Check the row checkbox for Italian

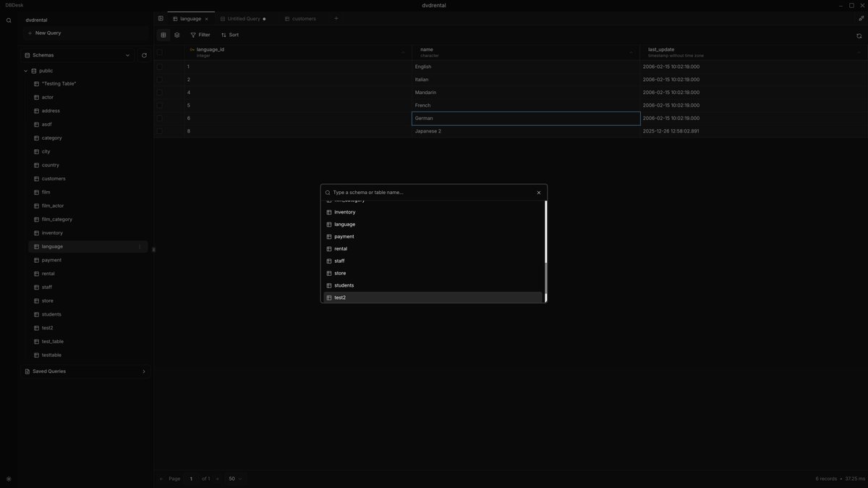[160, 80]
